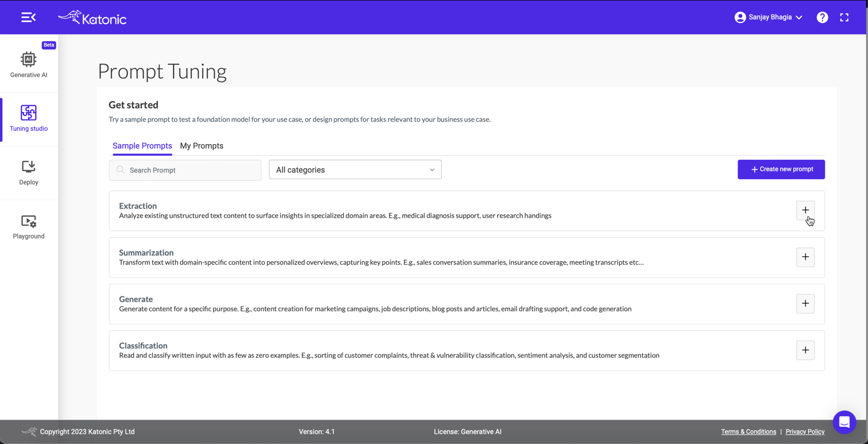Click the Beta badge on Generative AI
868x444 pixels.
coord(49,45)
